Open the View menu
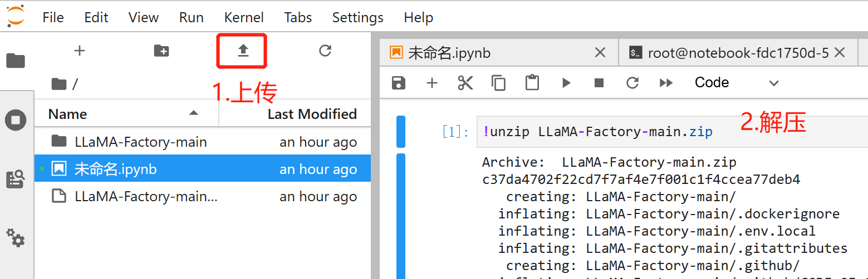Image resolution: width=868 pixels, height=279 pixels. point(144,18)
